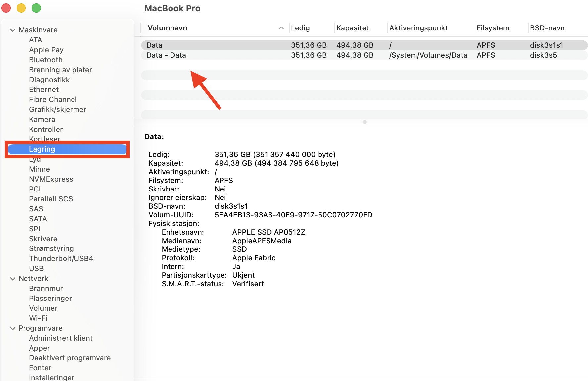Open Skrivere printers list

[x=43, y=239]
